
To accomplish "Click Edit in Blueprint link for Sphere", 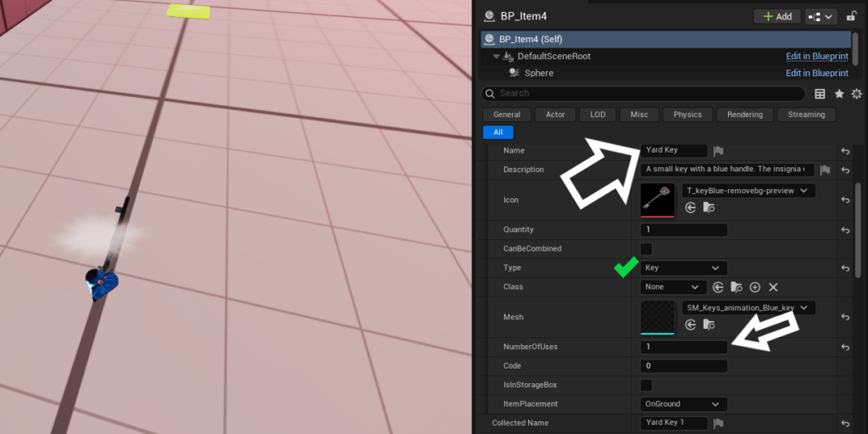I will pos(816,73).
